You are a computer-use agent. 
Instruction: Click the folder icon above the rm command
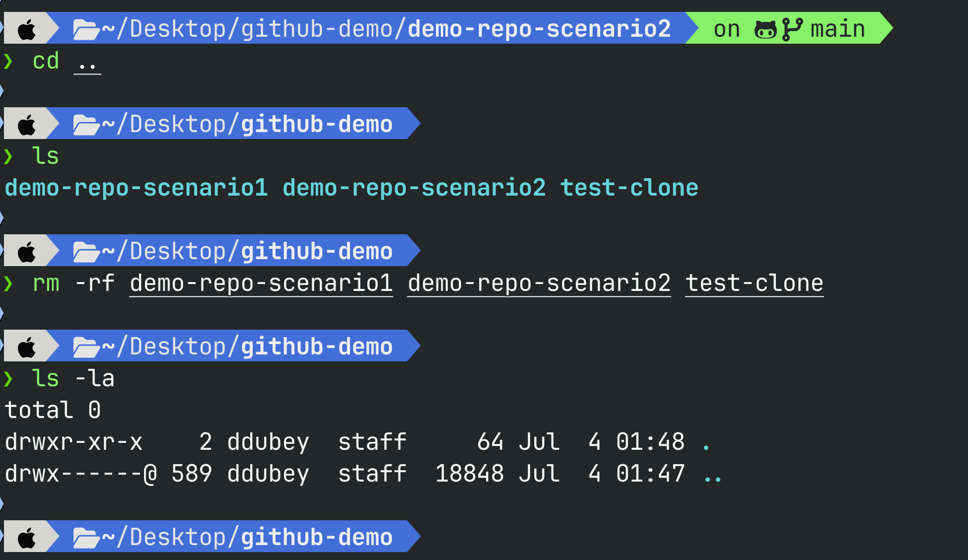86,252
